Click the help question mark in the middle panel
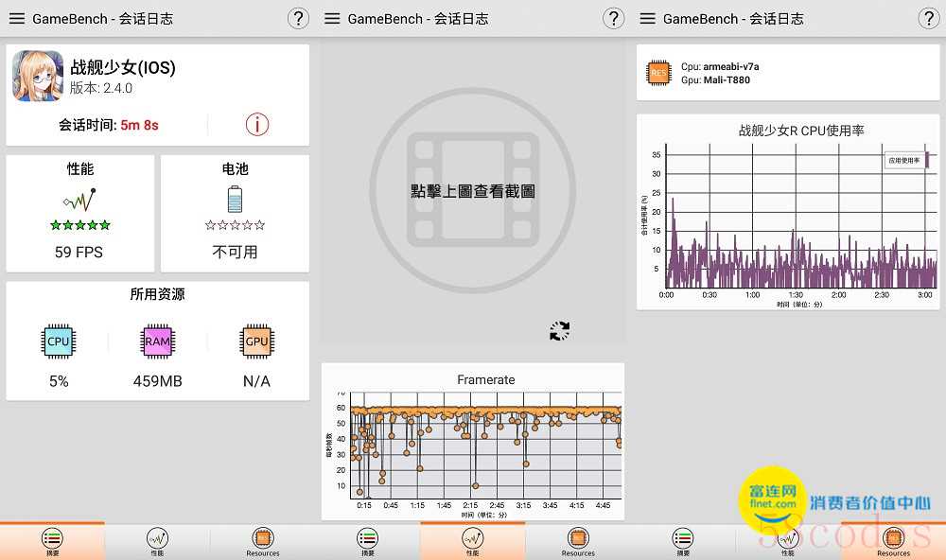 tap(613, 19)
